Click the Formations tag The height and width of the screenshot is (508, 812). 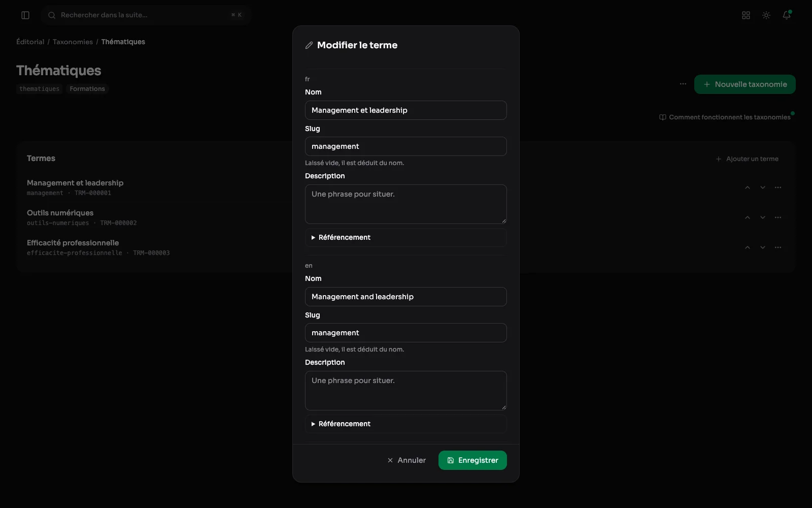click(x=87, y=89)
